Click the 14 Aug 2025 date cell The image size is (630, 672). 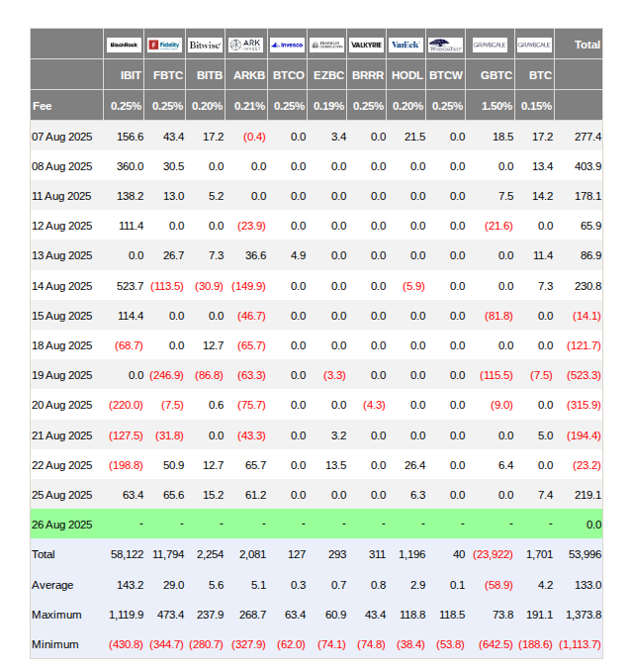pos(61,286)
